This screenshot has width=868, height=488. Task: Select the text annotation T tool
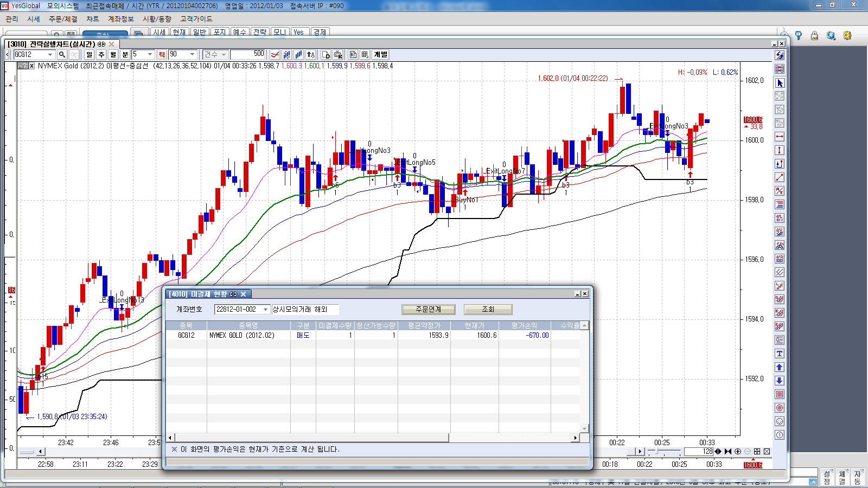click(x=780, y=354)
